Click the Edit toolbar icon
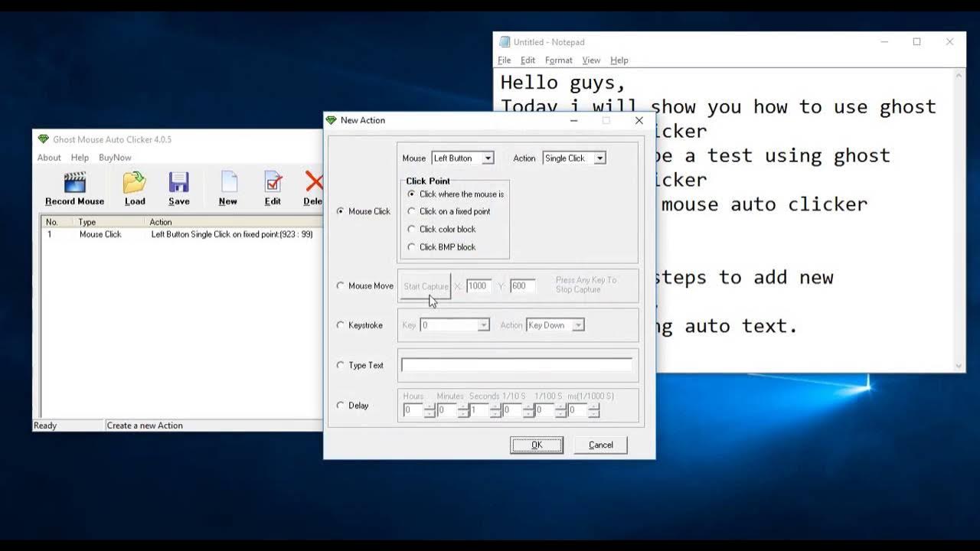 [x=273, y=182]
